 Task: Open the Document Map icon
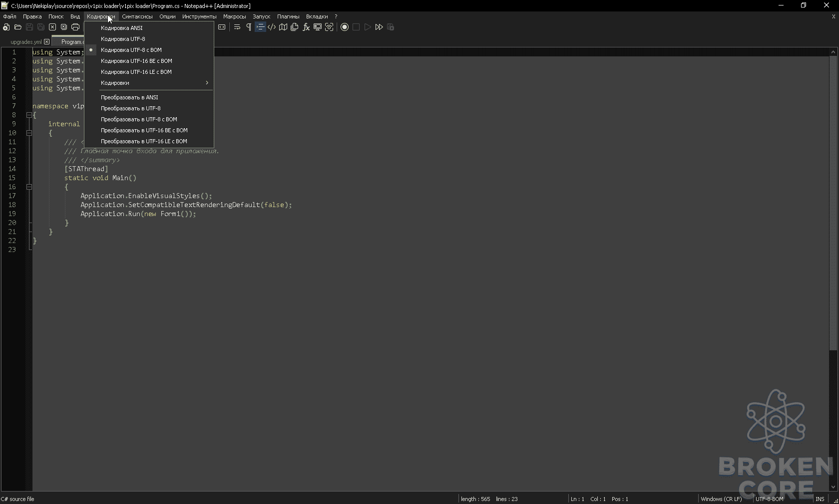click(283, 27)
